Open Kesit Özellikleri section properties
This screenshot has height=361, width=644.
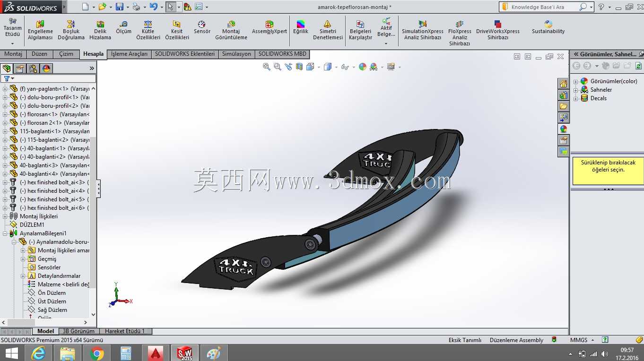point(177,30)
